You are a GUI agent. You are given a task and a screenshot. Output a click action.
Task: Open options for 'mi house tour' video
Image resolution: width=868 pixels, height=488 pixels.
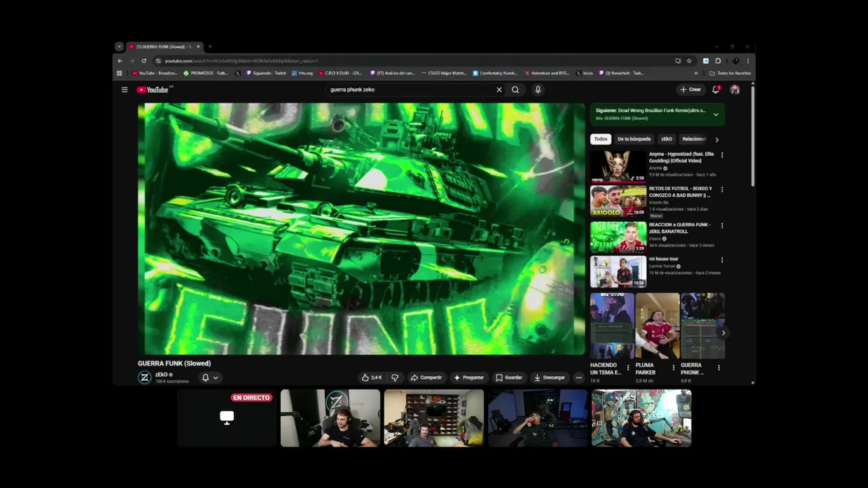pyautogui.click(x=722, y=260)
